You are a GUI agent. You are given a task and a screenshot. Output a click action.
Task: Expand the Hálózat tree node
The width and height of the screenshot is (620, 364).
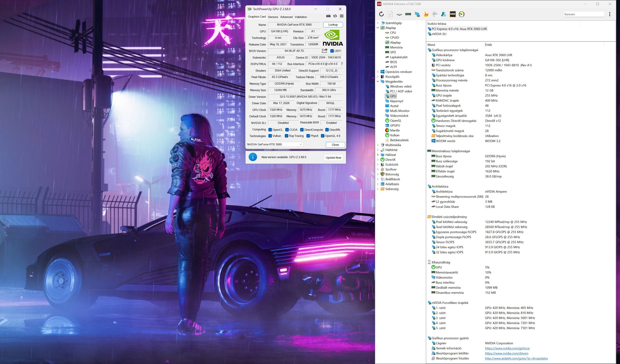pos(378,155)
